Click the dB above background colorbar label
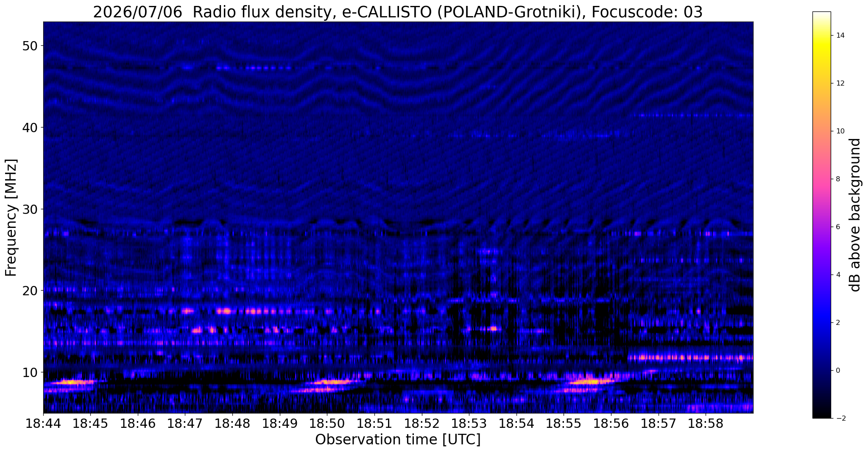The height and width of the screenshot is (452, 868). [855, 215]
